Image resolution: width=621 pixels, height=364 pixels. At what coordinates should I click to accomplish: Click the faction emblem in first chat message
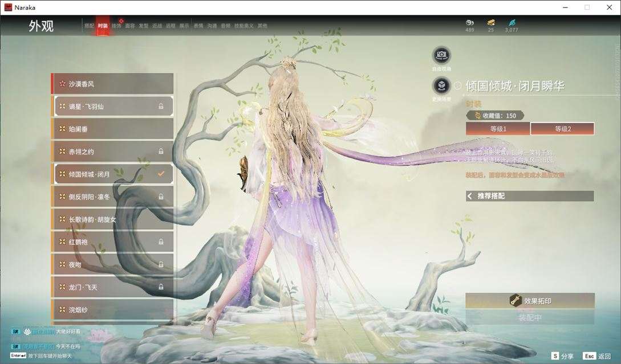point(27,332)
